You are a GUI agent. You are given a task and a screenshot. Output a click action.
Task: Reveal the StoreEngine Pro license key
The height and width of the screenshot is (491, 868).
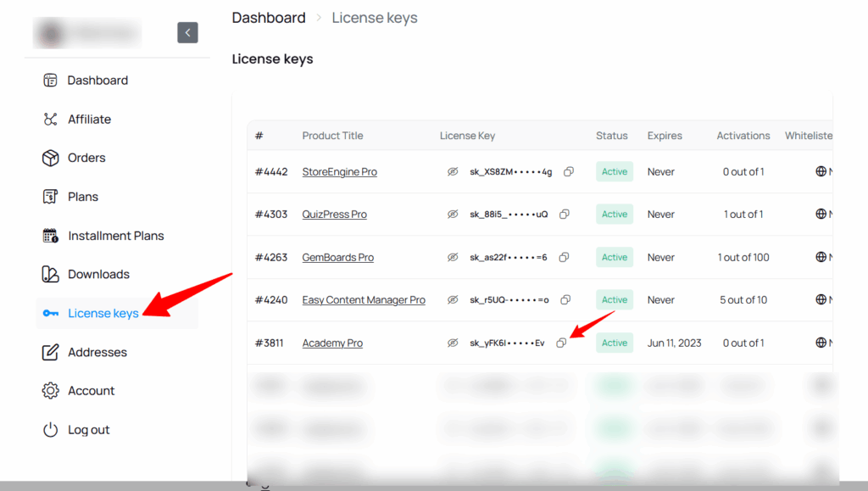(x=453, y=171)
